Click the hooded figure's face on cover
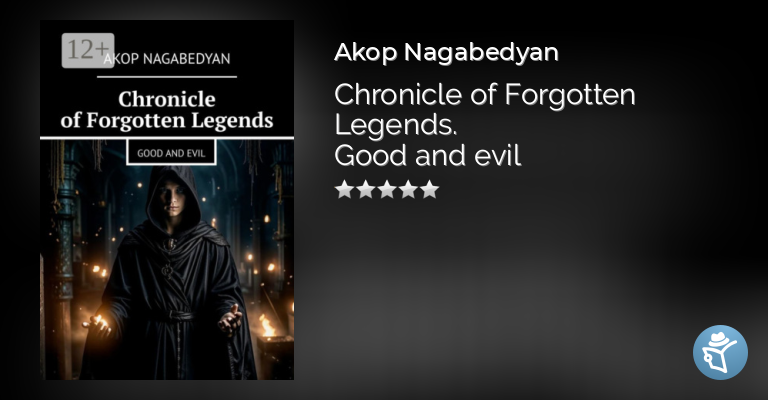Screen dimensions: 768x400 click(x=173, y=200)
